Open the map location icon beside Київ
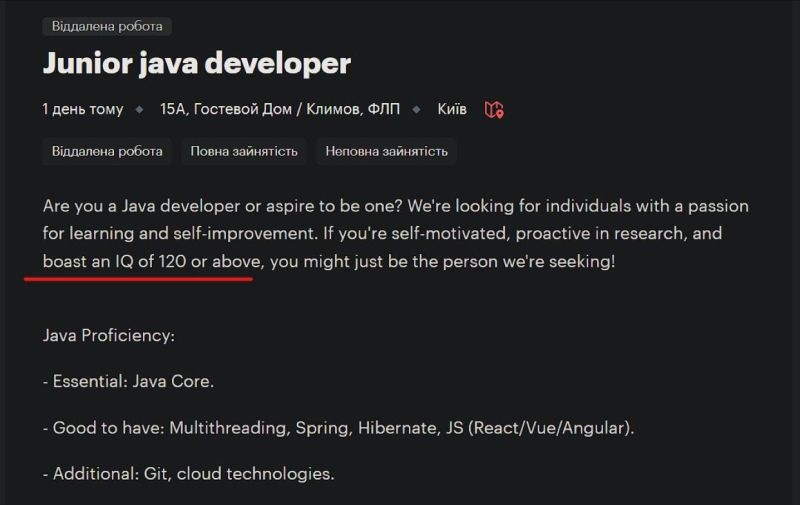Screen dimensions: 800x505 (494, 110)
